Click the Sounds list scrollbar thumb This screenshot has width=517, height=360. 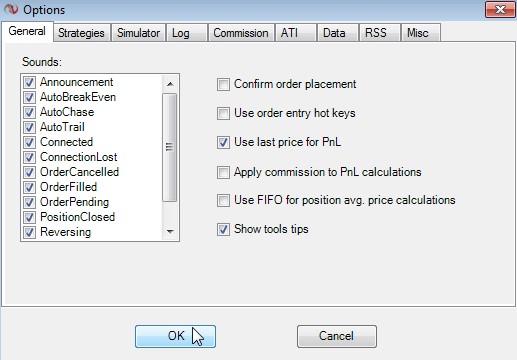[x=170, y=147]
